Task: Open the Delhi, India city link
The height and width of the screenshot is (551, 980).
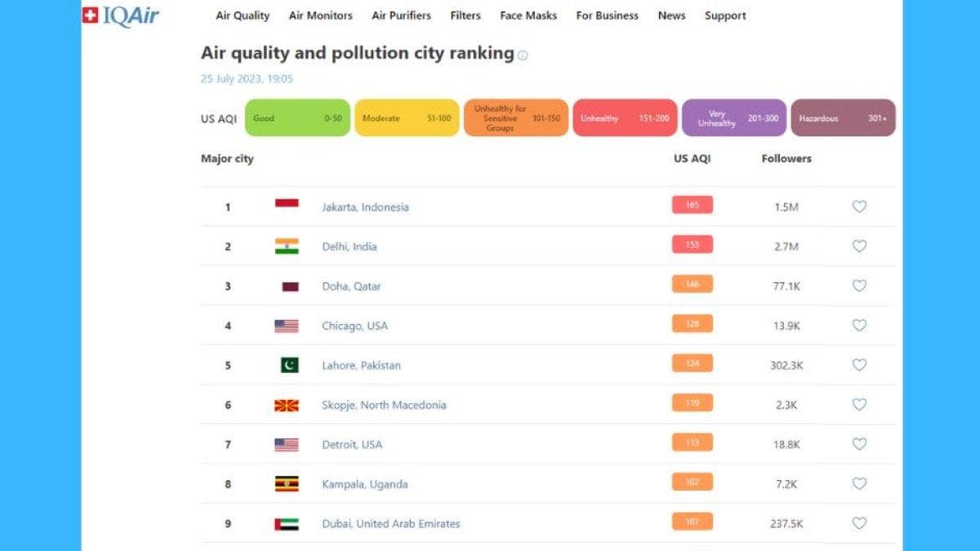Action: click(x=350, y=247)
